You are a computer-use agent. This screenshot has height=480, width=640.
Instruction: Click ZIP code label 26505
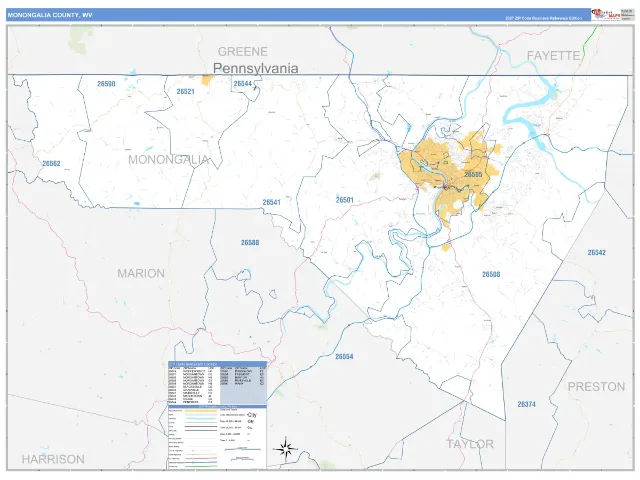point(473,175)
